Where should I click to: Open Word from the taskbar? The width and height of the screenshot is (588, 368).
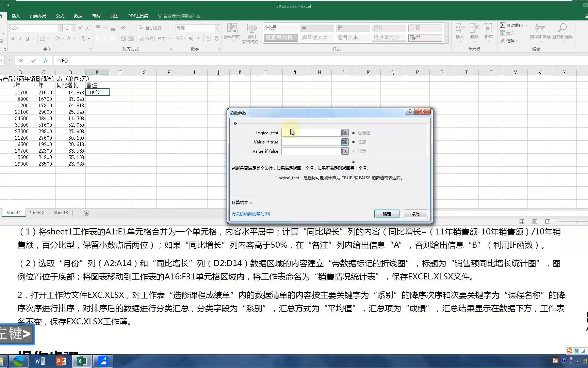point(40,361)
